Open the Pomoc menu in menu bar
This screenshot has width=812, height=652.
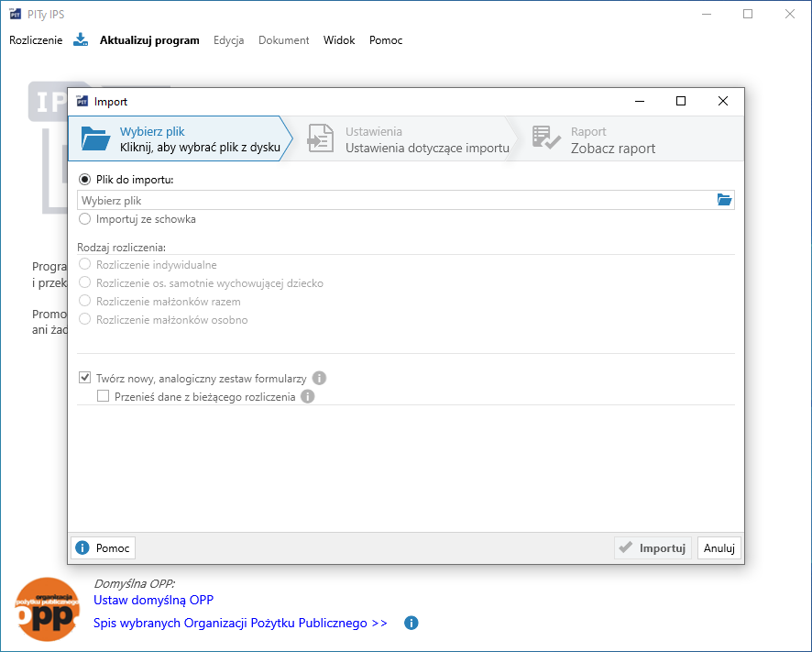pos(386,40)
